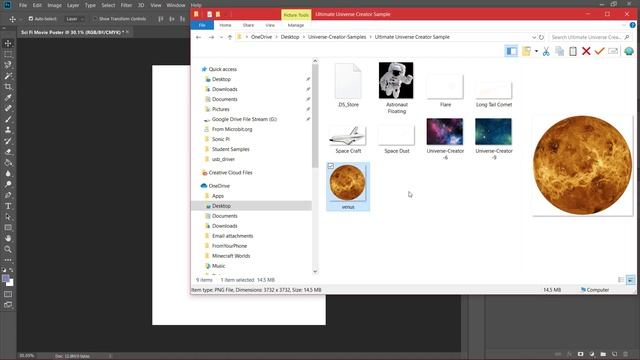Click Desktop in the address breadcrumb
Viewport: 640px width, 360px height.
(290, 37)
